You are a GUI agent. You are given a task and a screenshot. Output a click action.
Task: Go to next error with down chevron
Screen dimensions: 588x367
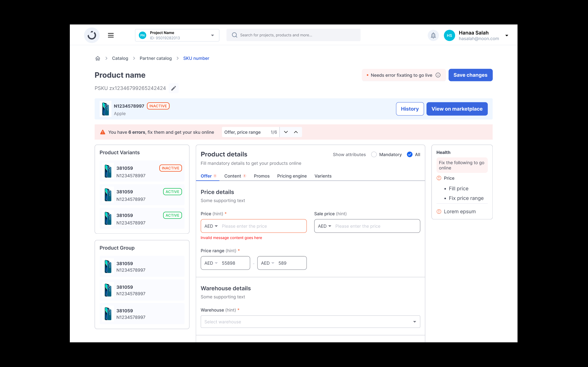[x=286, y=132]
